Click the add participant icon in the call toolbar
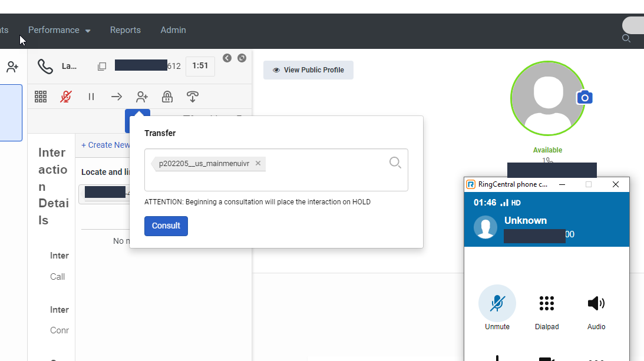Viewport: 644px width, 361px height. (141, 96)
